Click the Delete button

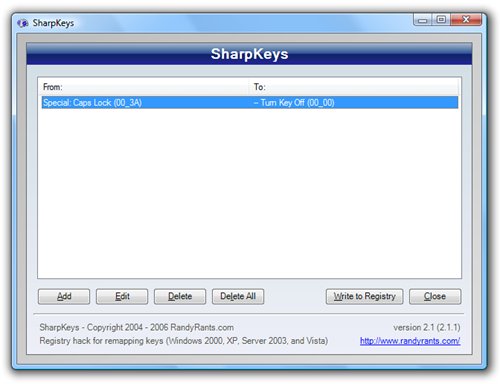tap(180, 296)
